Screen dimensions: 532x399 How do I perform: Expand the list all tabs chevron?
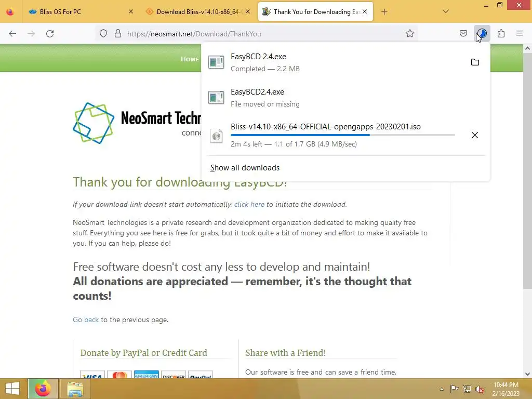(x=446, y=11)
